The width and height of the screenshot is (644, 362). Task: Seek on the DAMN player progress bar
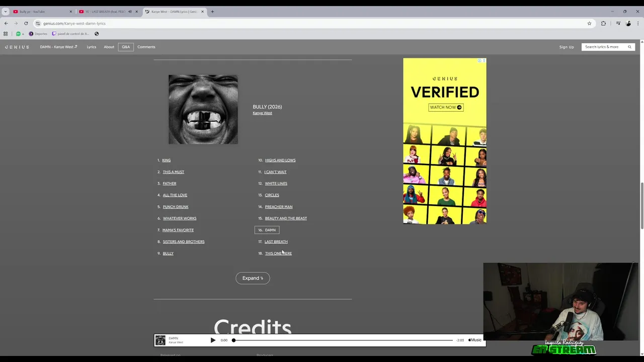pos(343,340)
